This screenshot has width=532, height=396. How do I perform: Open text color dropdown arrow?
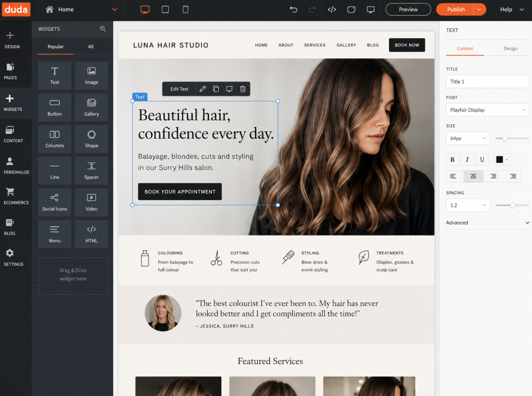click(507, 159)
